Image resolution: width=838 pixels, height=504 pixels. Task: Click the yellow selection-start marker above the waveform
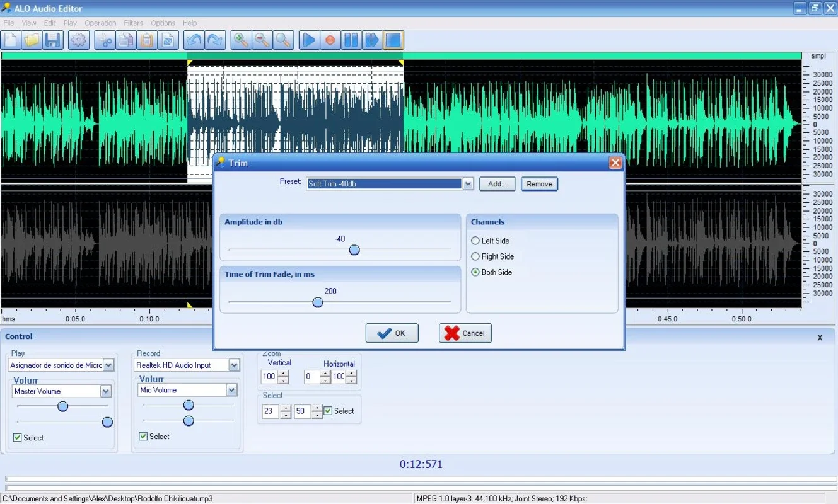(190, 62)
